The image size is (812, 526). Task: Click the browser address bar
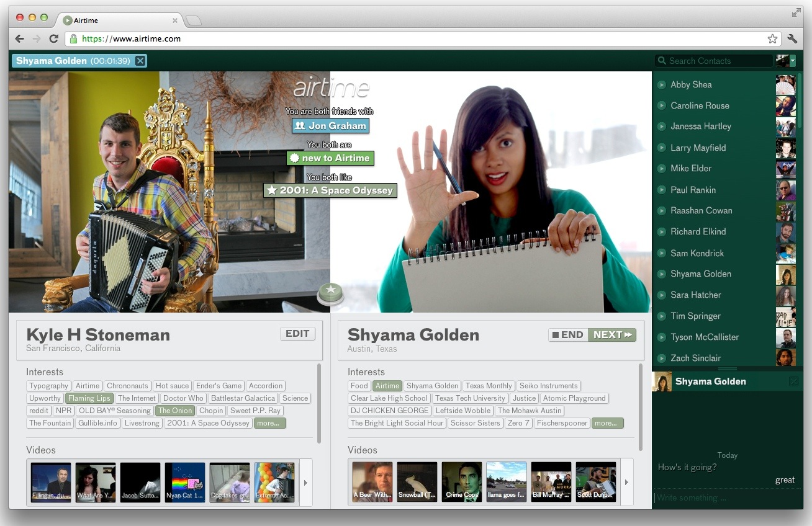pyautogui.click(x=422, y=38)
